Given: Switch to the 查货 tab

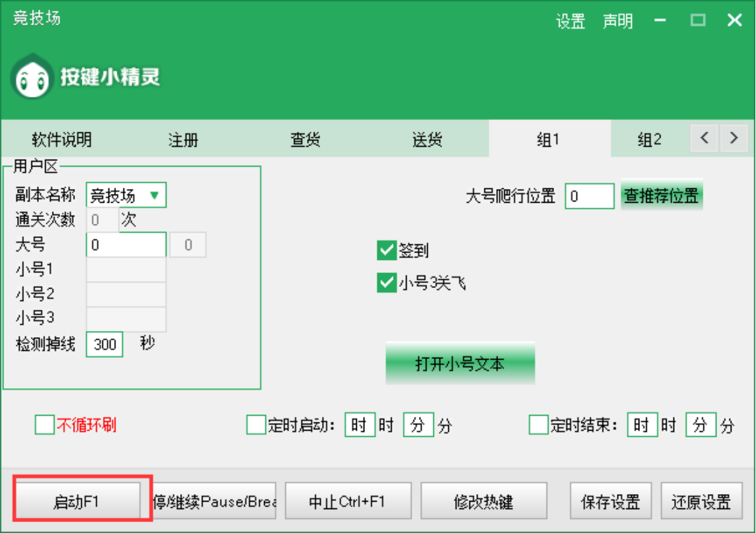Looking at the screenshot, I should (305, 140).
